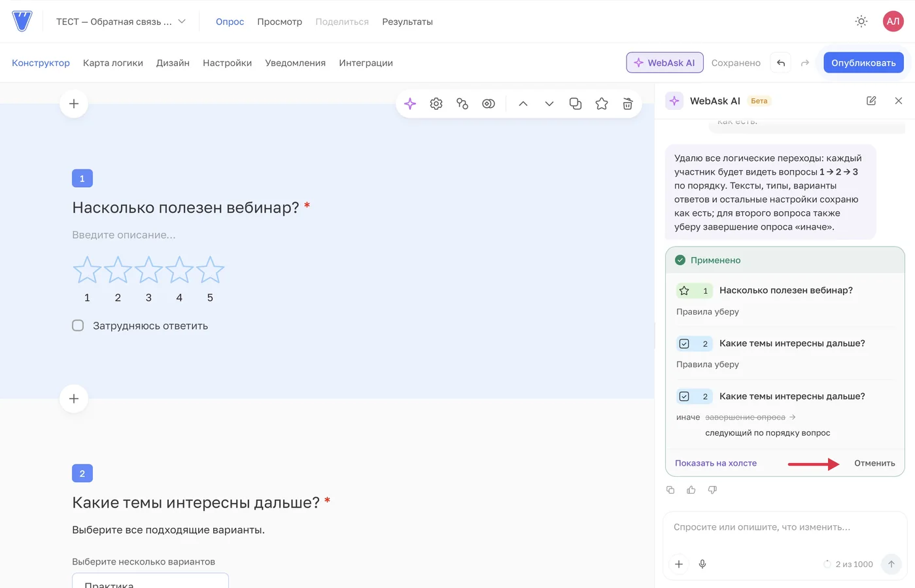The height and width of the screenshot is (588, 915).
Task: Open the Дизайн tab
Action: (173, 63)
